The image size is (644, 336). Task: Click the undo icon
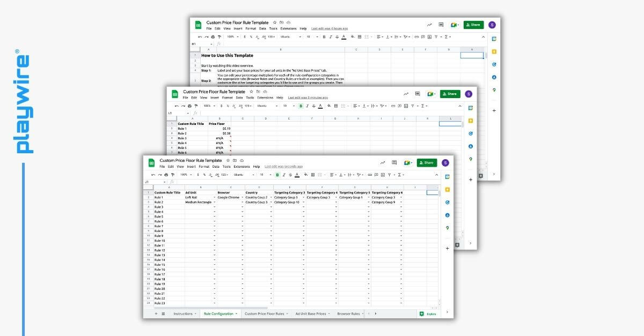pyautogui.click(x=152, y=174)
